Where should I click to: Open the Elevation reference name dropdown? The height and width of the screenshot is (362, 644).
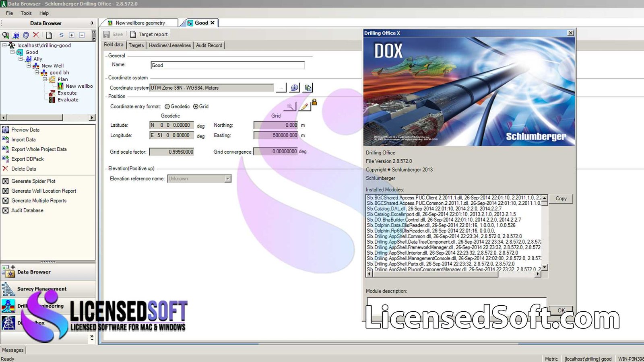227,178
